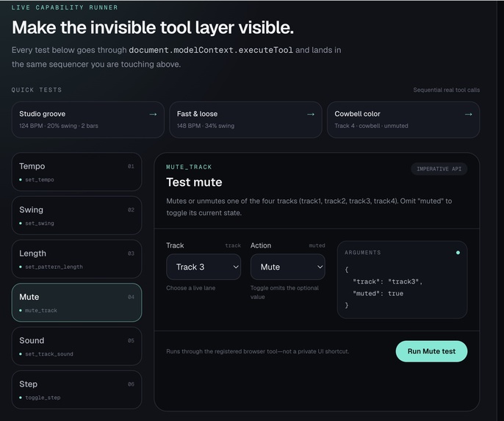Select the Mute mute_track tab

[x=76, y=303]
